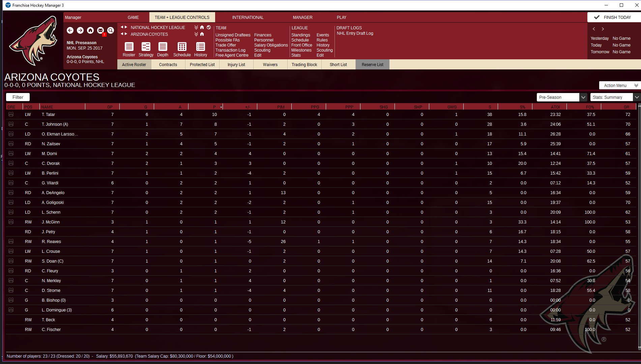The width and height of the screenshot is (641, 364).
Task: Switch to the Contracts tab
Action: click(168, 65)
